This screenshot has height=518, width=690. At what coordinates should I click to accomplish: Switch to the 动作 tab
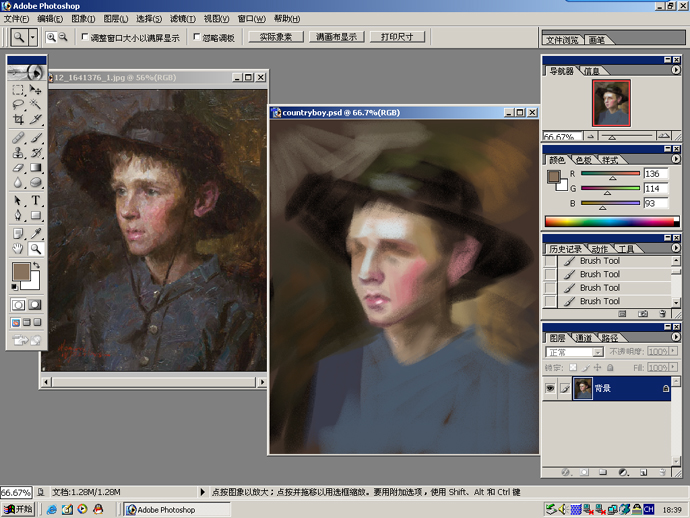point(599,249)
